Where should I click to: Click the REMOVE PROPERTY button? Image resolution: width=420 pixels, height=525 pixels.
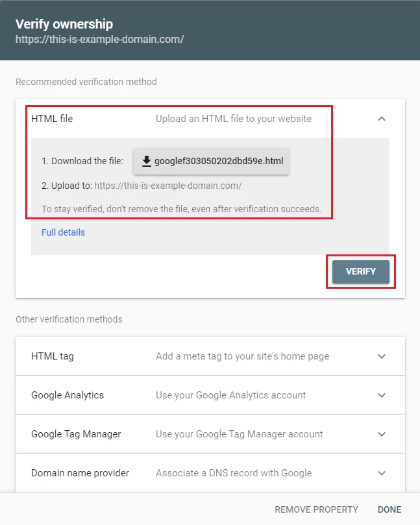(x=316, y=509)
